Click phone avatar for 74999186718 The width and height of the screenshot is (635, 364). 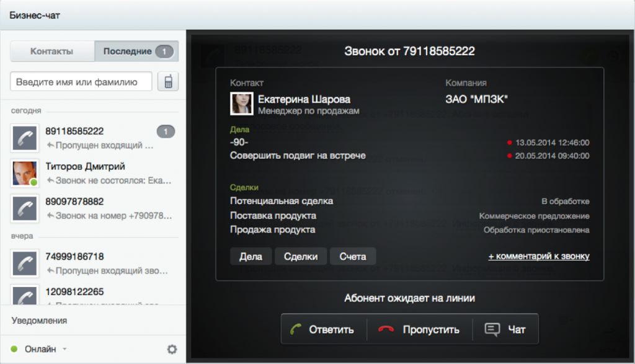(x=25, y=263)
